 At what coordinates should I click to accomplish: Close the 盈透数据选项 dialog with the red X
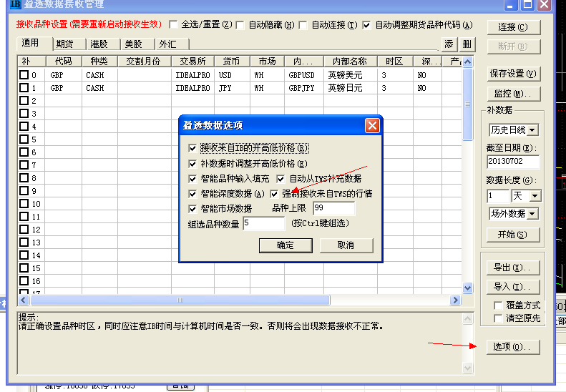coord(372,125)
